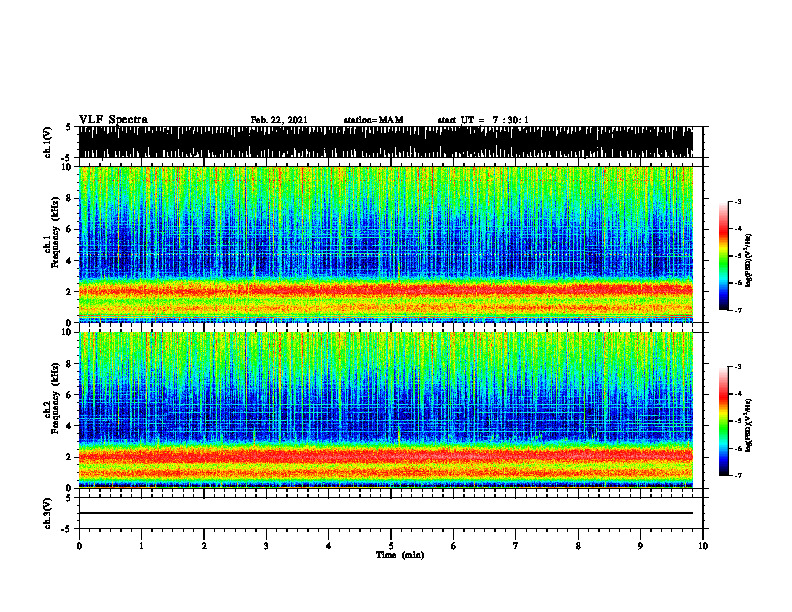Click the date 'Feb. 22, 2021'
The width and height of the screenshot is (792, 612).
click(279, 120)
